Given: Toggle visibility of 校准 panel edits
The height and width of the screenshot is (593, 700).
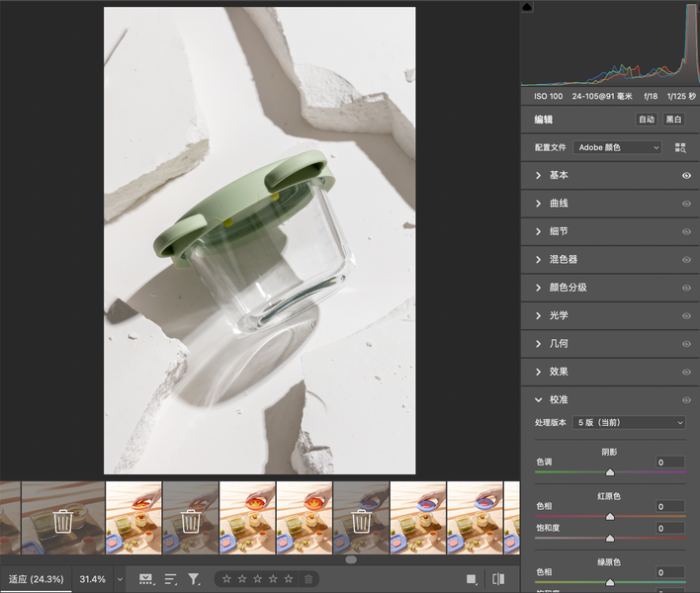Looking at the screenshot, I should click(x=686, y=400).
